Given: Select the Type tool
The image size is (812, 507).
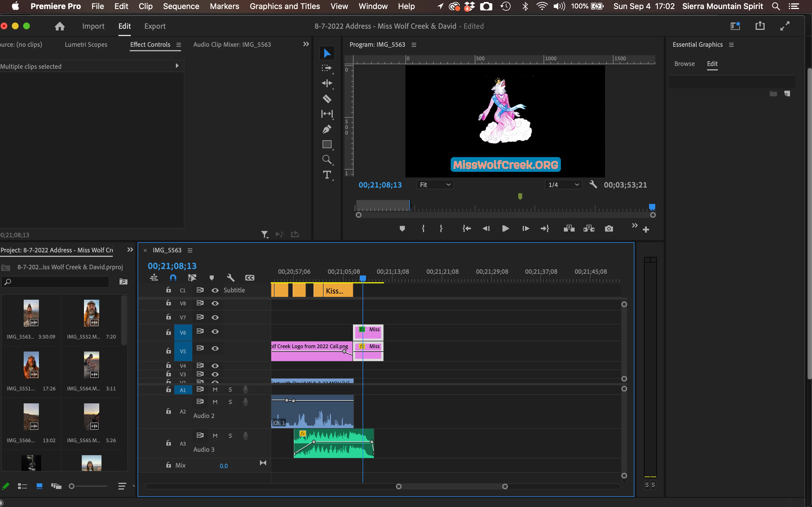Looking at the screenshot, I should point(327,175).
